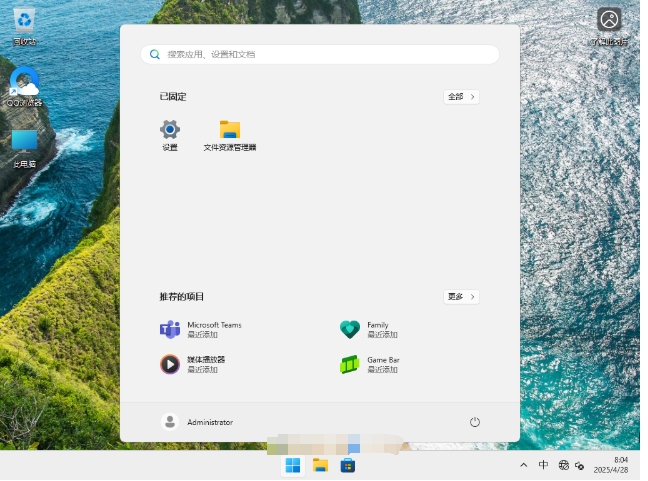Launch Microsoft Teams from recommended items

pyautogui.click(x=170, y=330)
